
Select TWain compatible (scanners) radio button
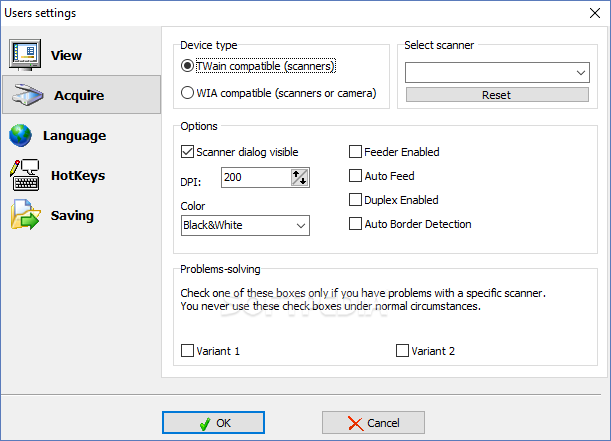[187, 66]
